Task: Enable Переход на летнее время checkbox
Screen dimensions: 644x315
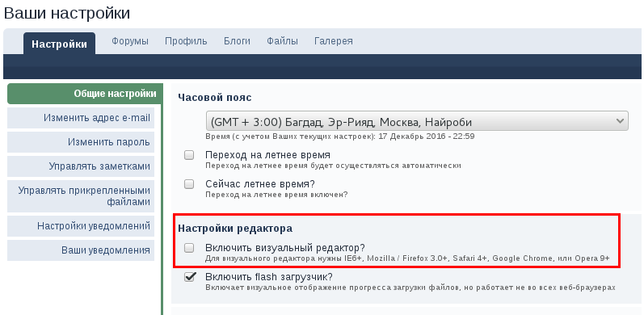Action: pos(189,155)
